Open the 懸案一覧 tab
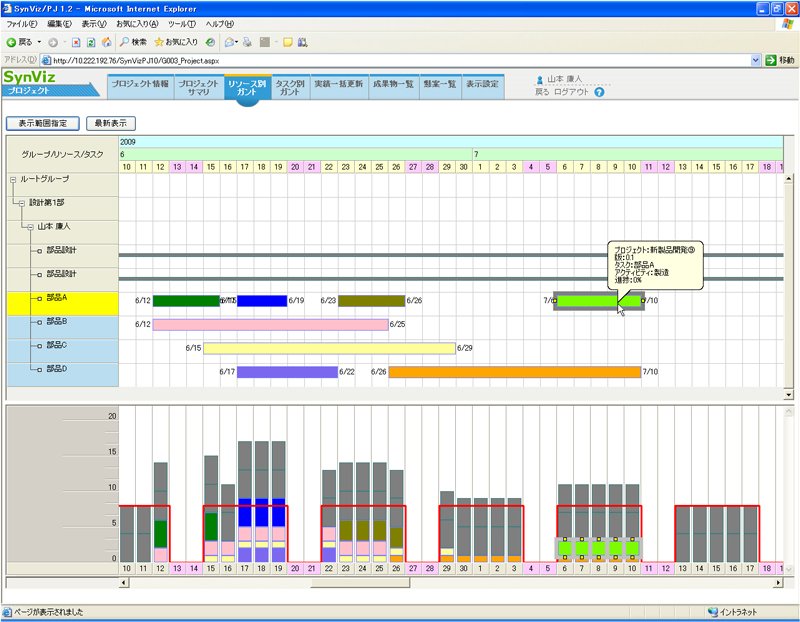Image resolution: width=800 pixels, height=622 pixels. [x=440, y=87]
